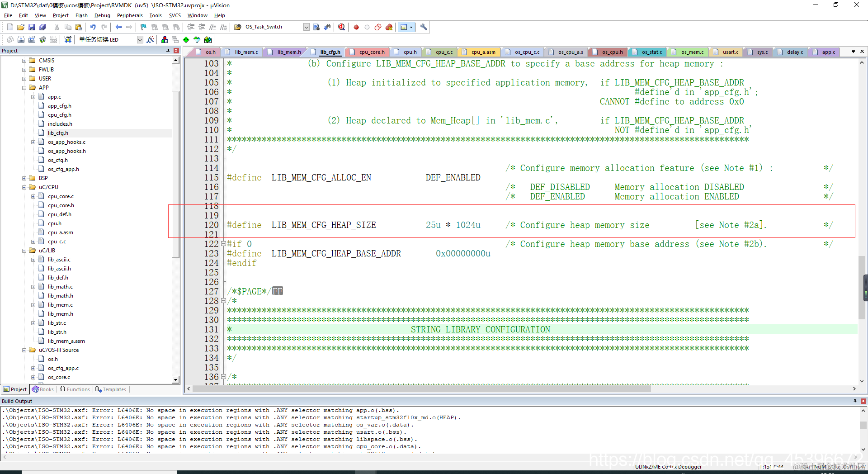Collapse the comment block at line 136

(x=223, y=377)
